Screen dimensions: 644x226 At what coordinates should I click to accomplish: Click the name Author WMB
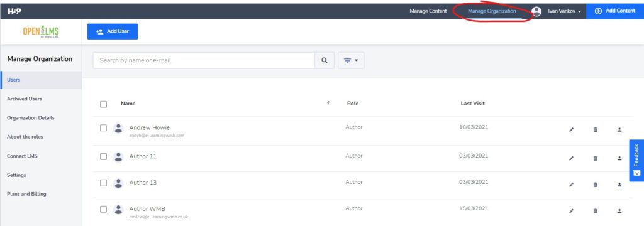coord(147,209)
